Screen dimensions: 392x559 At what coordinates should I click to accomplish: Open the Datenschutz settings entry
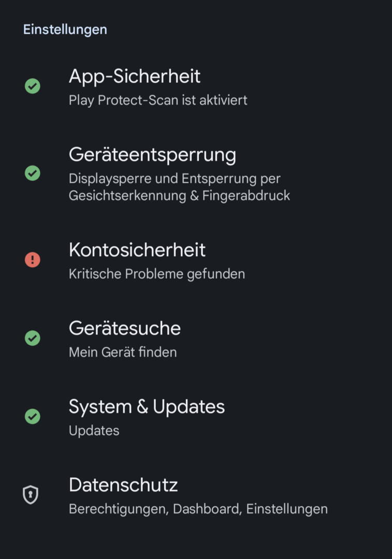point(123,485)
